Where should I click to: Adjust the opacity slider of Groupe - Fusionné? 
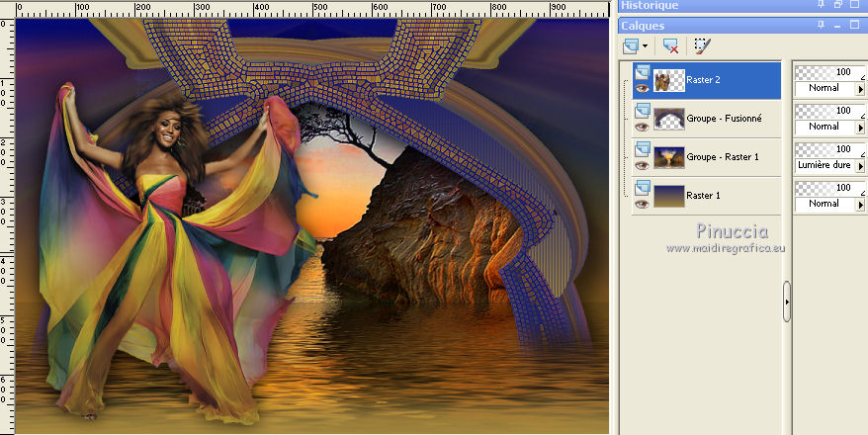coord(829,112)
